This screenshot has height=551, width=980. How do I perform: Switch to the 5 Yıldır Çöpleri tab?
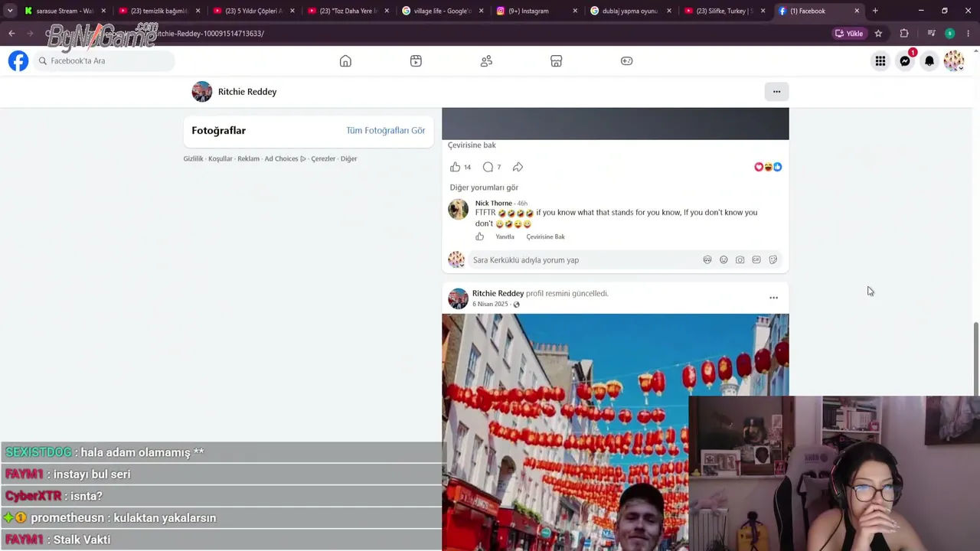click(253, 11)
